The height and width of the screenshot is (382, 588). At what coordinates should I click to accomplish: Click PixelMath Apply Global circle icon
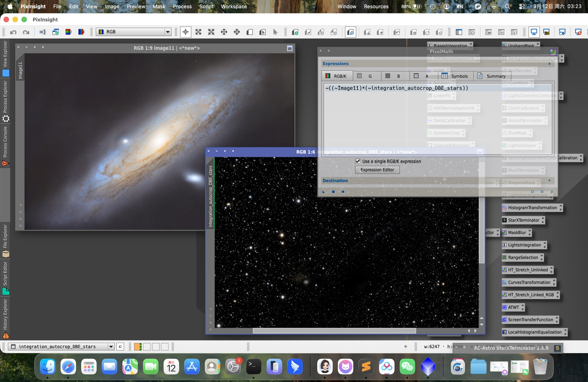343,192
